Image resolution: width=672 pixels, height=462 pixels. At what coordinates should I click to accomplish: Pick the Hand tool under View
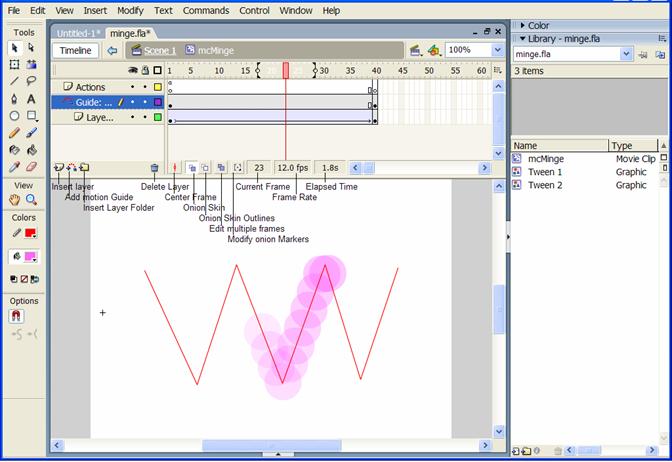click(15, 199)
